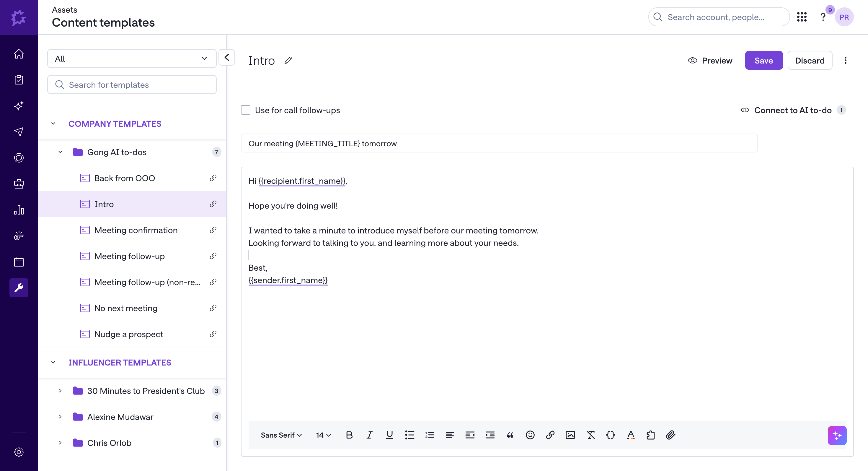Open the conversations chat sidebar icon

(x=19, y=158)
